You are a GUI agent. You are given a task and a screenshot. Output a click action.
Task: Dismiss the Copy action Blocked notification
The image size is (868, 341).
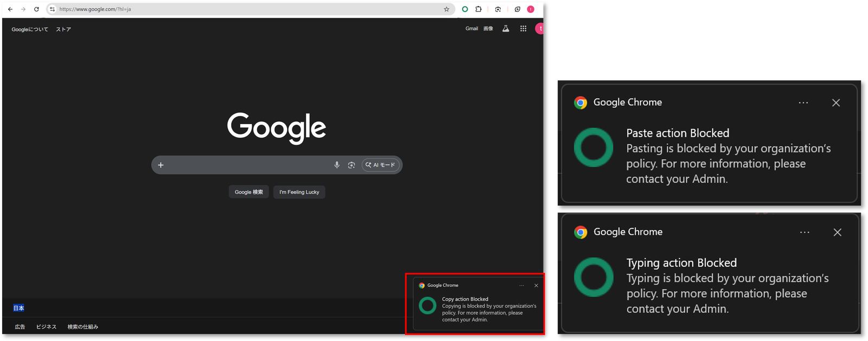coord(536,286)
